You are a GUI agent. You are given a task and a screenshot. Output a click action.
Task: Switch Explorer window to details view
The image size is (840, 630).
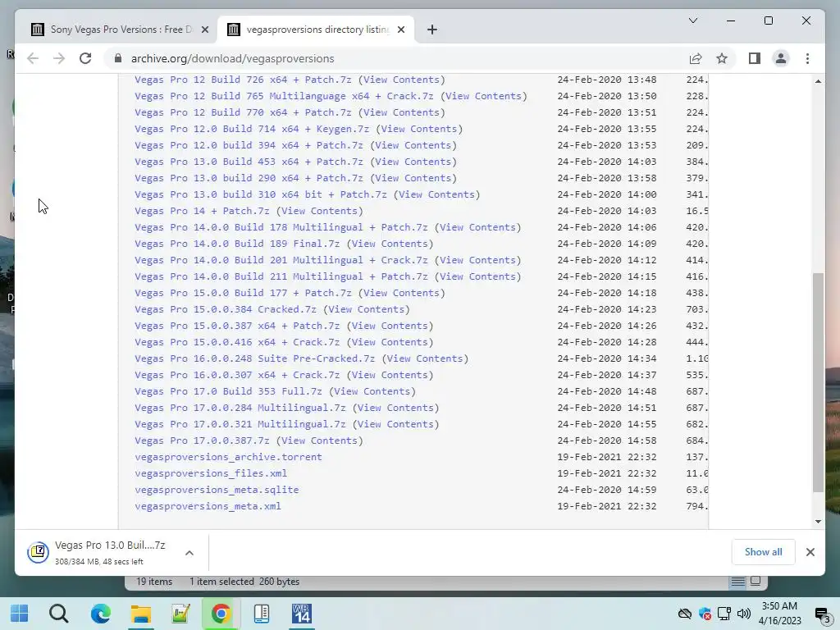(x=737, y=582)
